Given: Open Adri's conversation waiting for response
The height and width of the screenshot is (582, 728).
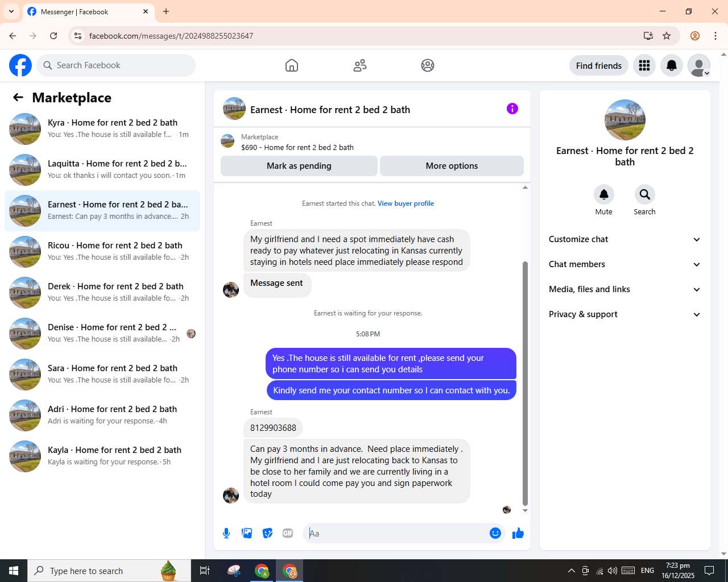Looking at the screenshot, I should click(x=102, y=415).
